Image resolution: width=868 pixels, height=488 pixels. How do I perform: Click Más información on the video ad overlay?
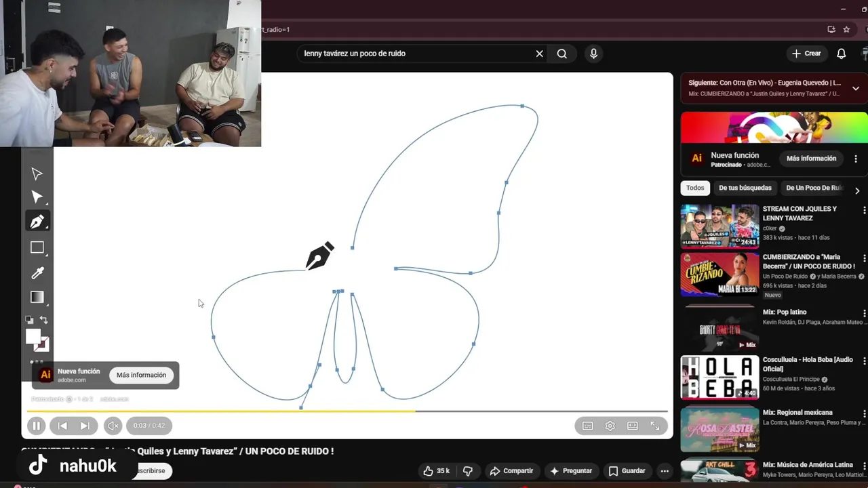[141, 375]
